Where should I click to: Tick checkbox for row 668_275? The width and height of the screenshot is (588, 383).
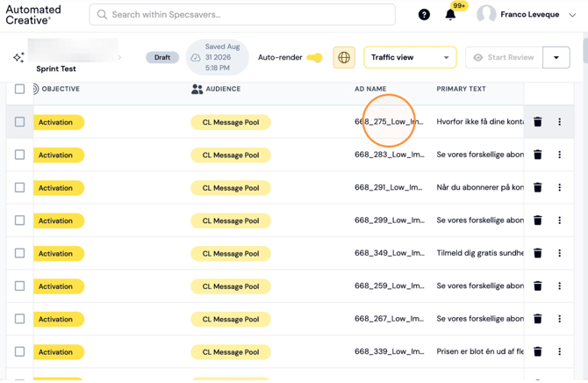[x=19, y=121]
